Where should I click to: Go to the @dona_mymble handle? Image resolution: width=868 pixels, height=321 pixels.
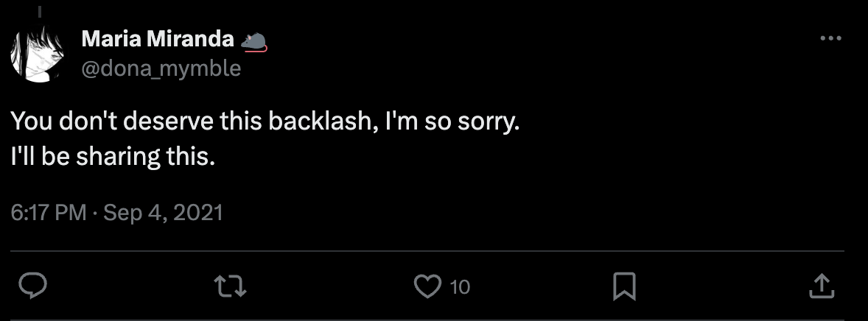click(161, 68)
